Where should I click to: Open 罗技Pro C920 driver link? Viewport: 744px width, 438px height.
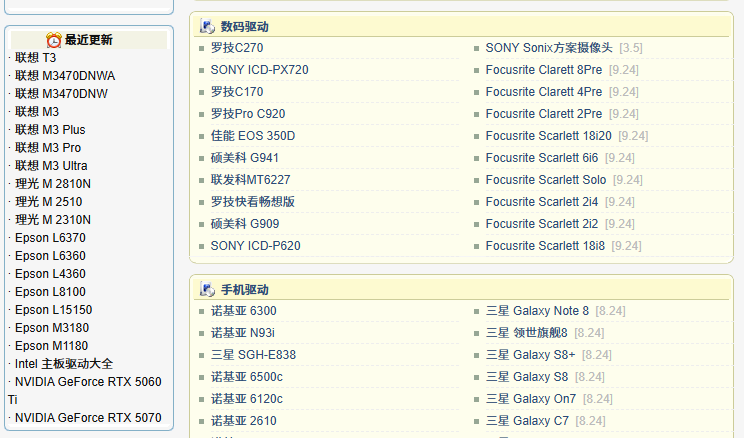click(x=248, y=114)
